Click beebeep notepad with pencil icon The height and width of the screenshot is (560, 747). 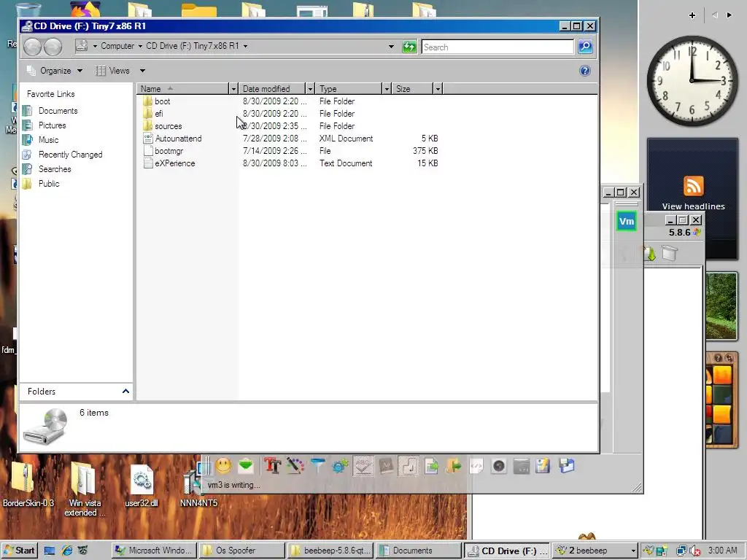click(543, 466)
